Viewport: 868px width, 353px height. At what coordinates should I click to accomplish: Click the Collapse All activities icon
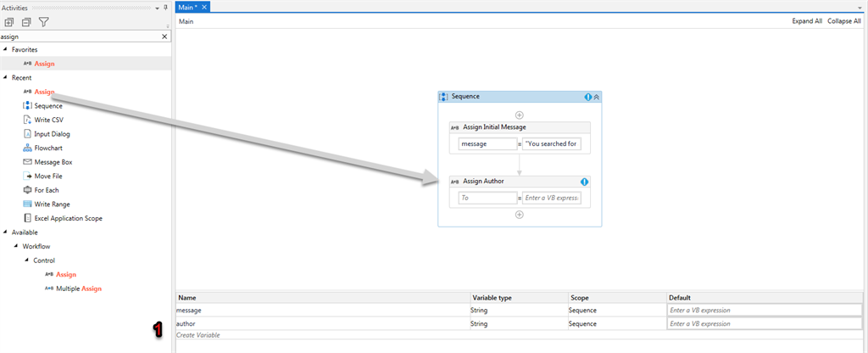[x=26, y=22]
